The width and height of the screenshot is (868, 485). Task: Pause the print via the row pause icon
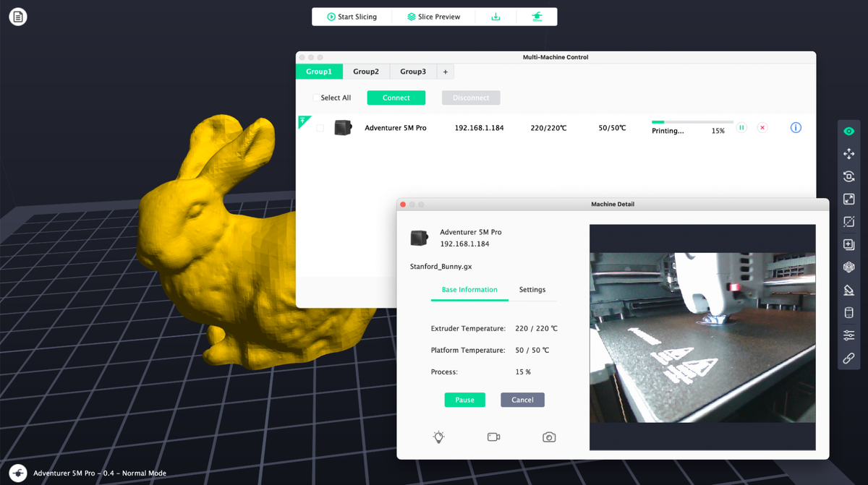(741, 128)
